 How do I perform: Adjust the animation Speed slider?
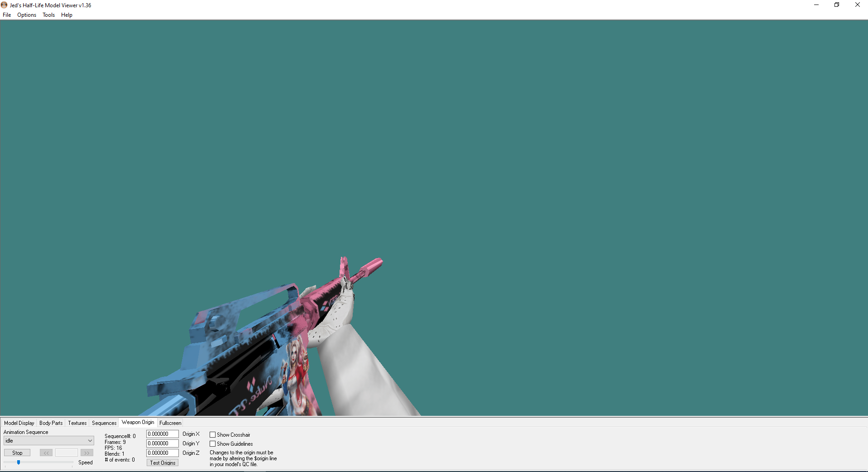point(19,462)
